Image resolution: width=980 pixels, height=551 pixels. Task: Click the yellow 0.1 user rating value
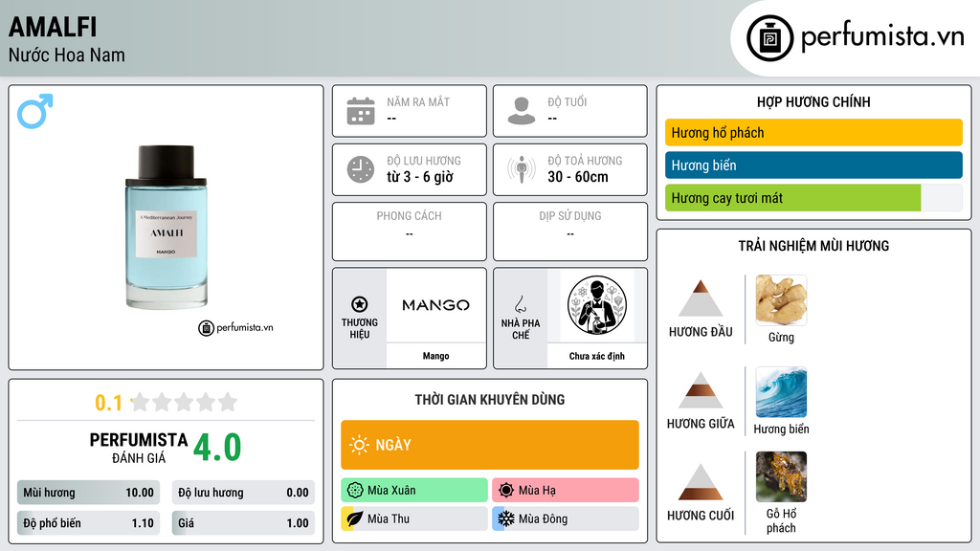pyautogui.click(x=108, y=403)
